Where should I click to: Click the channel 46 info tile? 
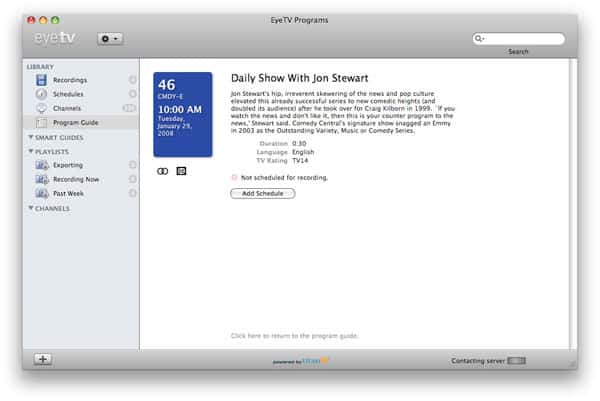(183, 114)
